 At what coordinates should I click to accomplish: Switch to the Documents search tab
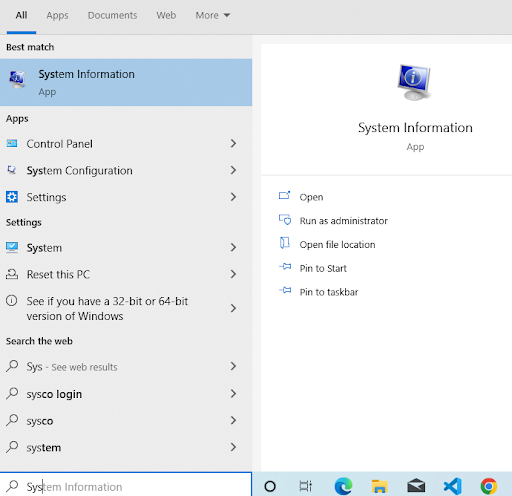(112, 15)
